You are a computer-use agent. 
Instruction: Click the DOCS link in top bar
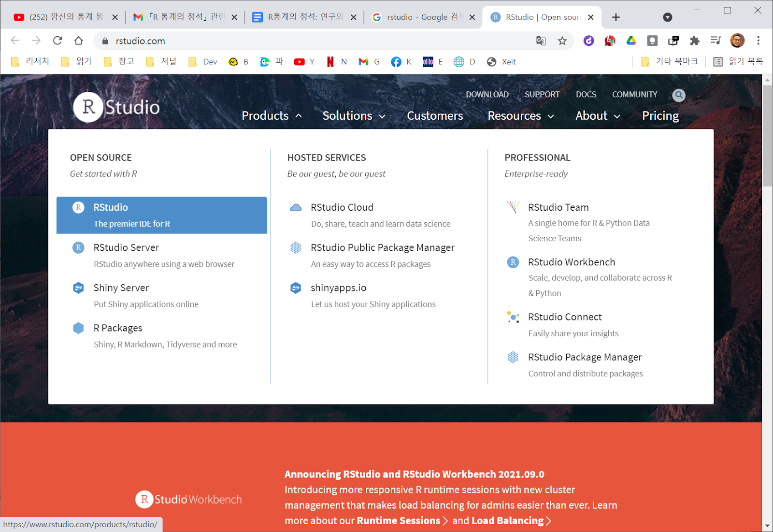586,95
